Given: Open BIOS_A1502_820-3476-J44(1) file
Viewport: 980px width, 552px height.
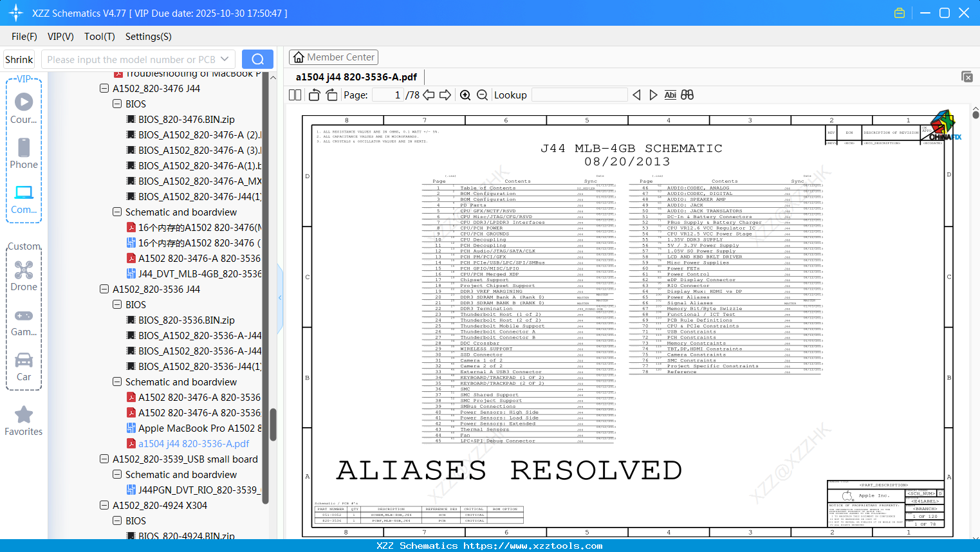Looking at the screenshot, I should click(x=194, y=196).
